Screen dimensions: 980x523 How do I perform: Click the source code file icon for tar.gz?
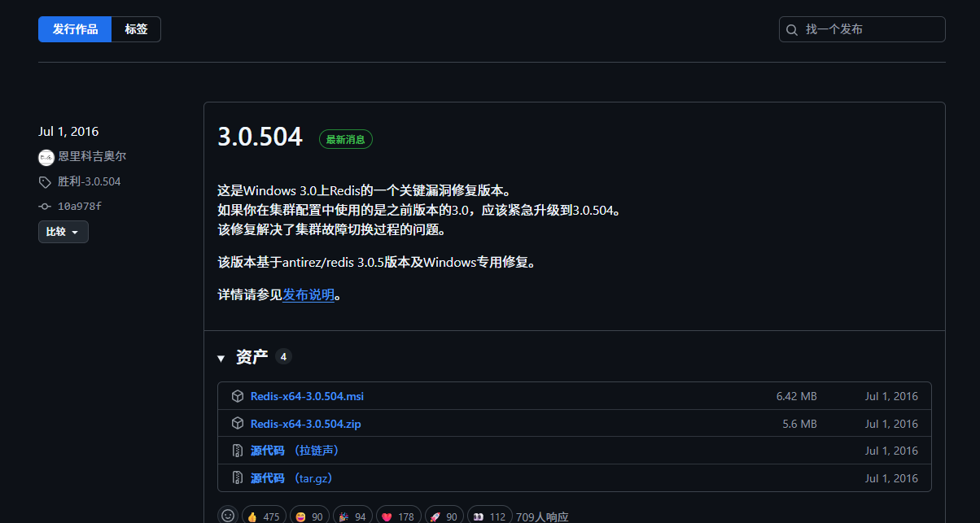[237, 477]
